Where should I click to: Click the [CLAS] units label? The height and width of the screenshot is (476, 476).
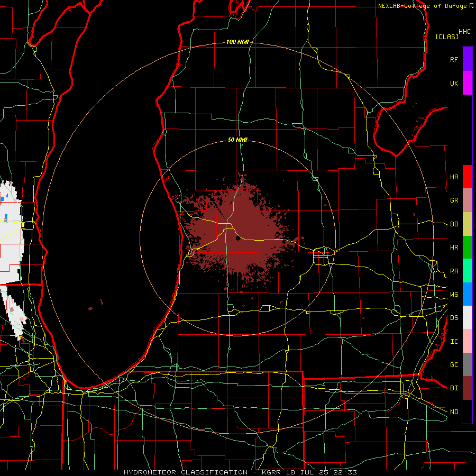pyautogui.click(x=447, y=36)
